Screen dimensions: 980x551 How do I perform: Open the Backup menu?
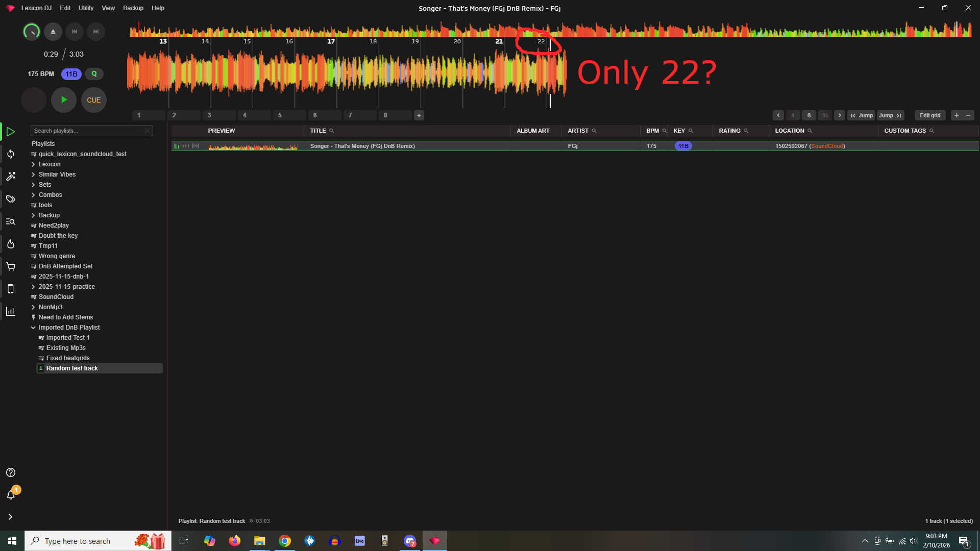(133, 8)
